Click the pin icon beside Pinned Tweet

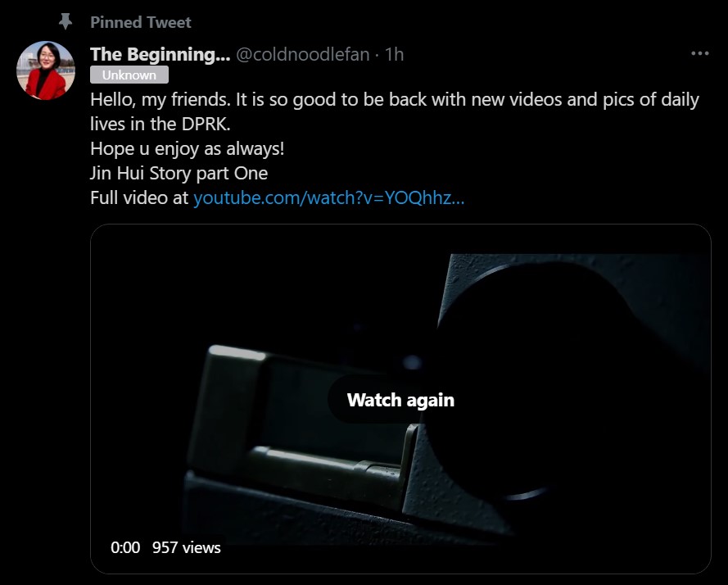tap(66, 21)
